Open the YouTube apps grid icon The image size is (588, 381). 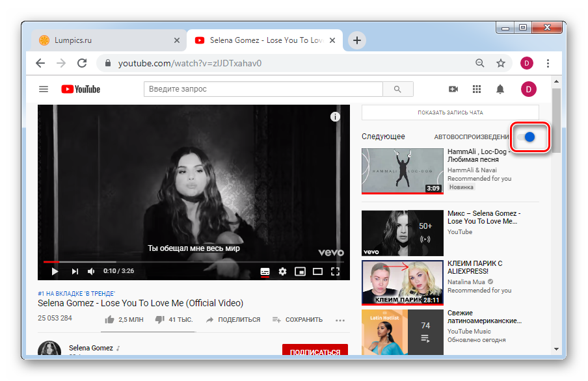coord(477,89)
